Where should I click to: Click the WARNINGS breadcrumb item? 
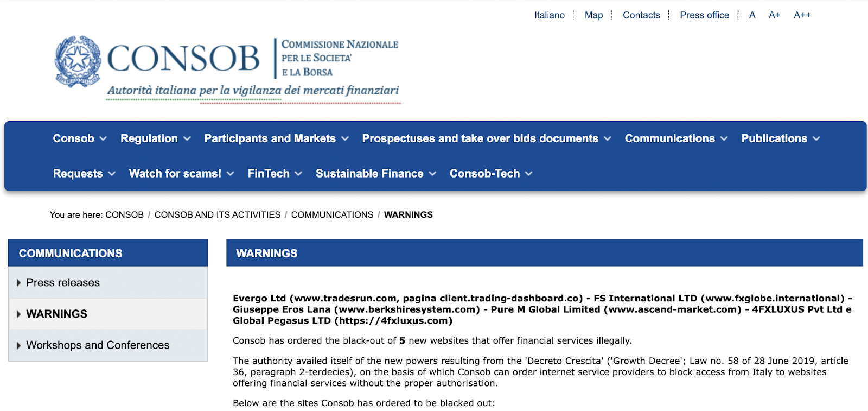coord(409,215)
